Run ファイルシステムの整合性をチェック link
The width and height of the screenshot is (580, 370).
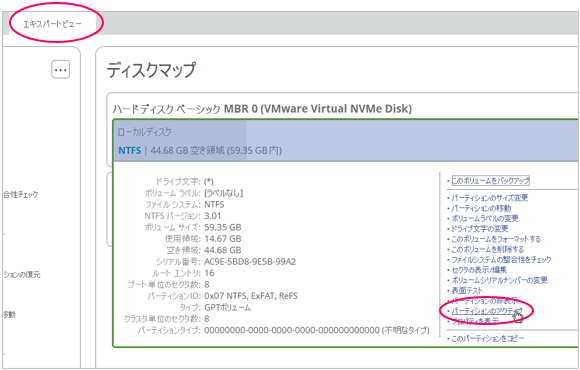[501, 260]
